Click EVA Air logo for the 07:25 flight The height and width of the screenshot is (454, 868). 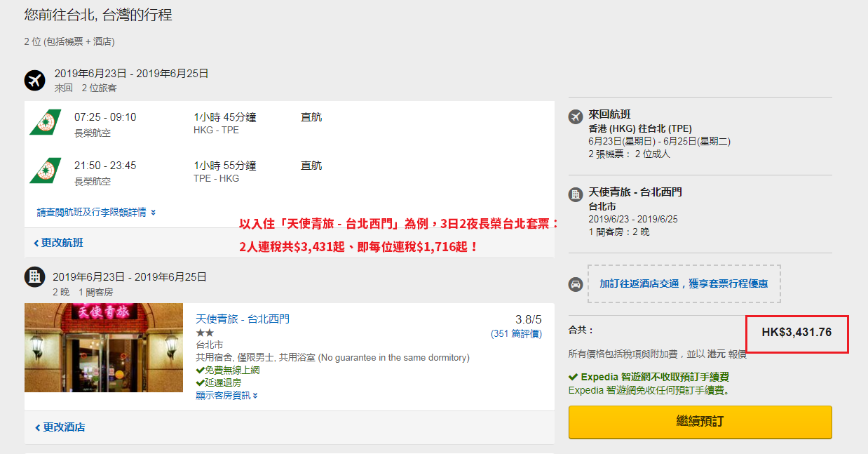click(46, 123)
